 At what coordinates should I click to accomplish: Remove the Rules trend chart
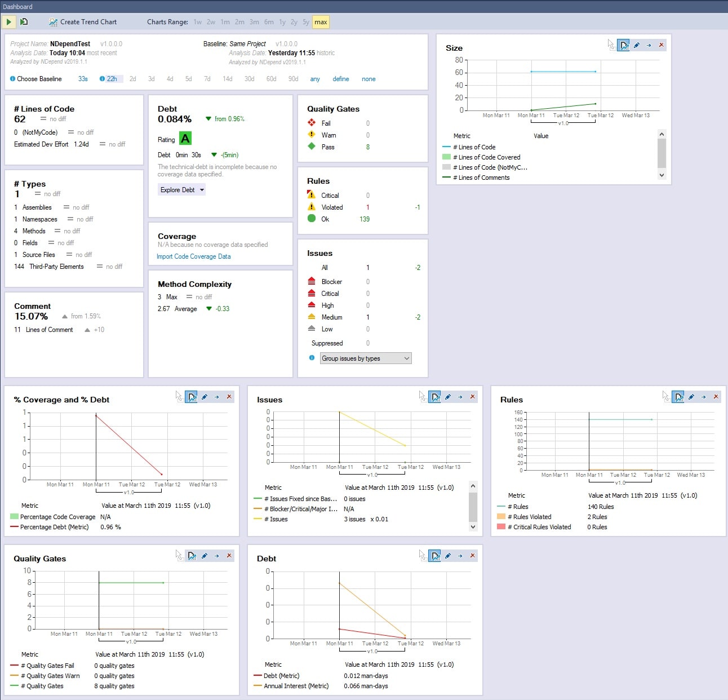(716, 397)
